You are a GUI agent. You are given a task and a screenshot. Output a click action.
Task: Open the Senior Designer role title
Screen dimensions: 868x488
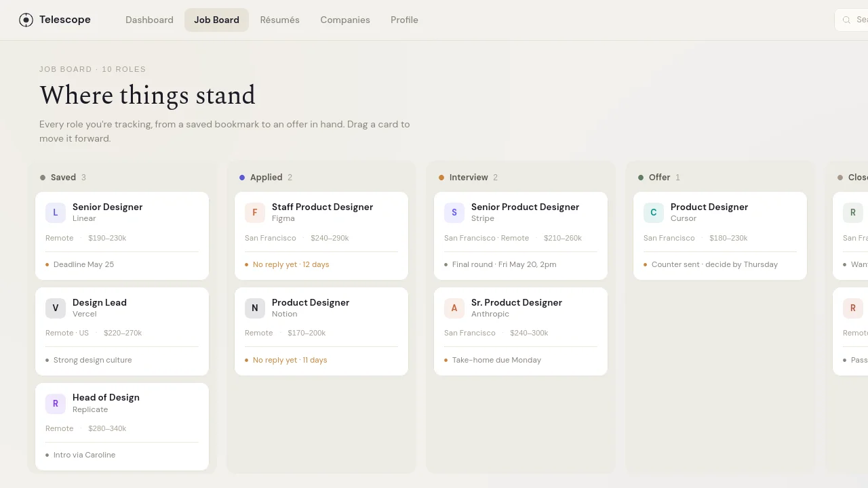[107, 207]
